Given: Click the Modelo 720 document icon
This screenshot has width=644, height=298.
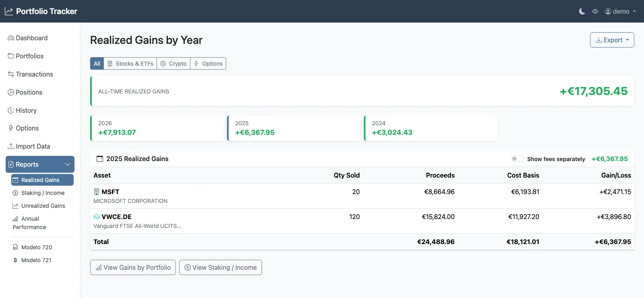Looking at the screenshot, I should click(16, 247).
